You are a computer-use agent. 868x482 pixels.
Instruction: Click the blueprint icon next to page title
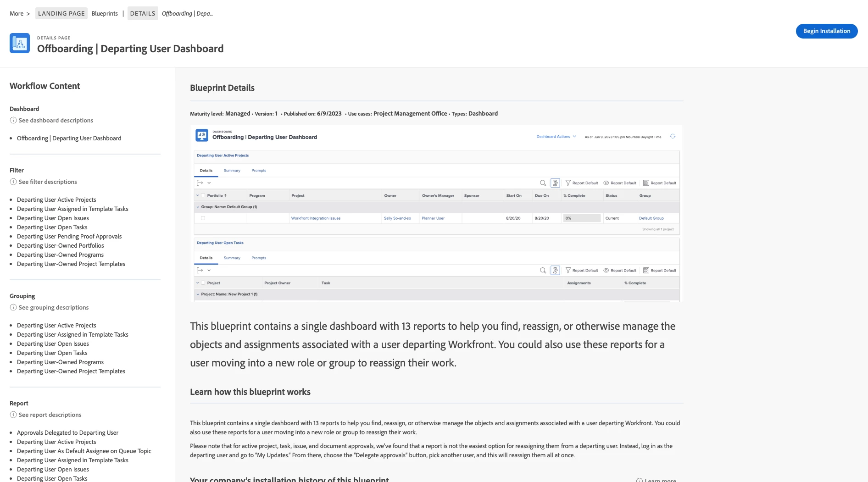(x=20, y=43)
